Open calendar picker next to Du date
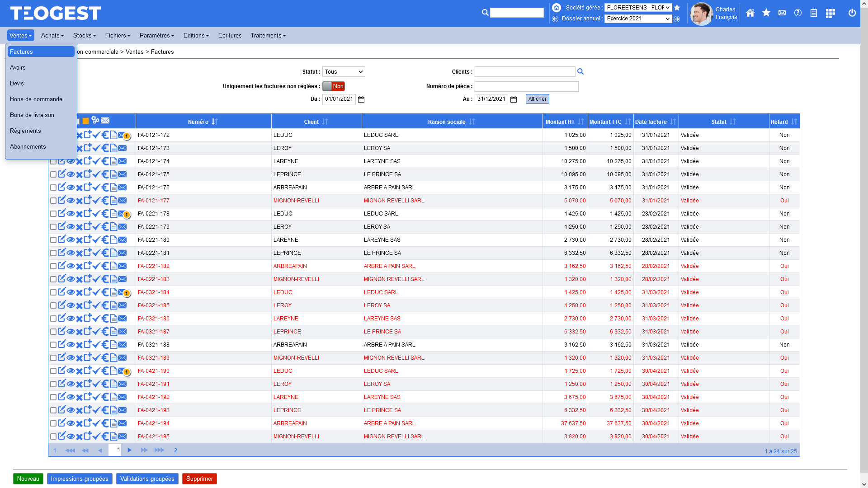This screenshot has height=488, width=868. [361, 99]
